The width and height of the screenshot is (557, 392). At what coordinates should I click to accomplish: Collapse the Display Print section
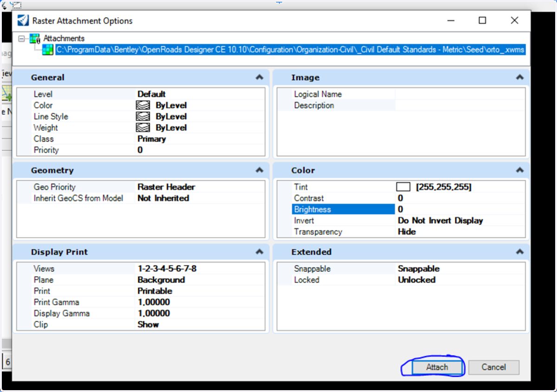click(x=259, y=252)
